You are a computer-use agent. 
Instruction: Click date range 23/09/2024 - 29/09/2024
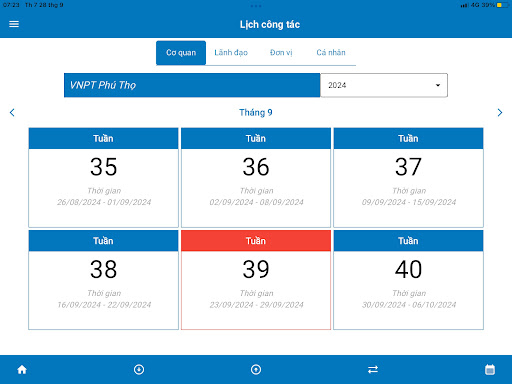click(256, 305)
